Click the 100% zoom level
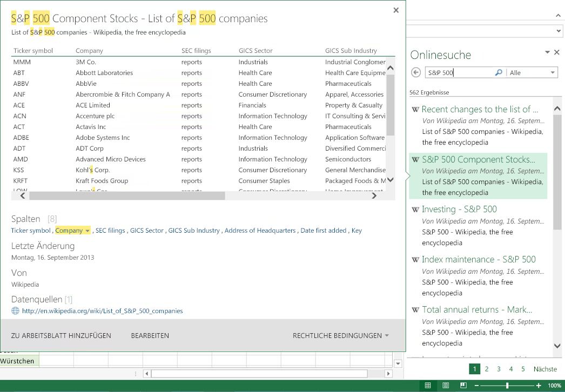The width and height of the screenshot is (565, 392). pos(554,386)
